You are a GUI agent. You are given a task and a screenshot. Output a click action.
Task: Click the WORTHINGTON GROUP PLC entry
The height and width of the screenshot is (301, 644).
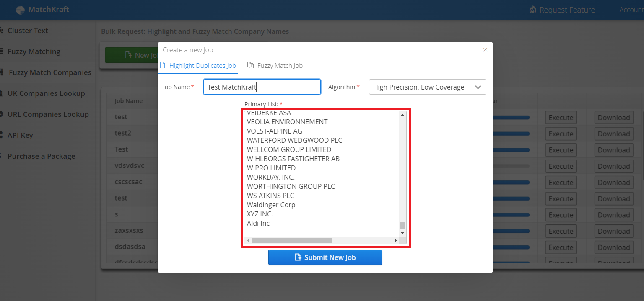pyautogui.click(x=291, y=186)
